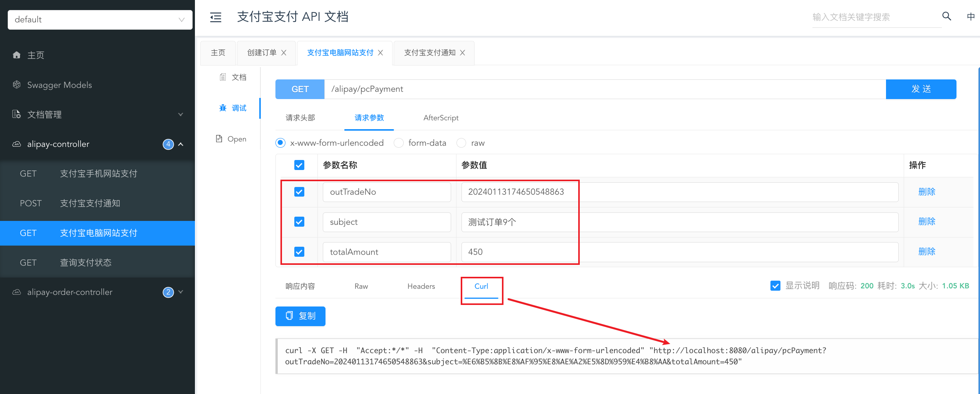This screenshot has height=394, width=980.
Task: Click the 复制 copy button
Action: (x=300, y=316)
